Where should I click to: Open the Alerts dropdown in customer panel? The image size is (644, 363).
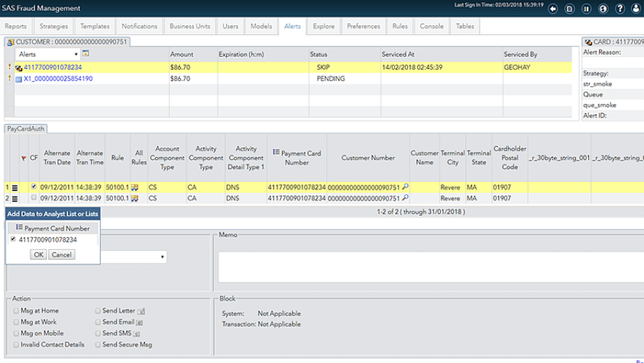[x=48, y=54]
